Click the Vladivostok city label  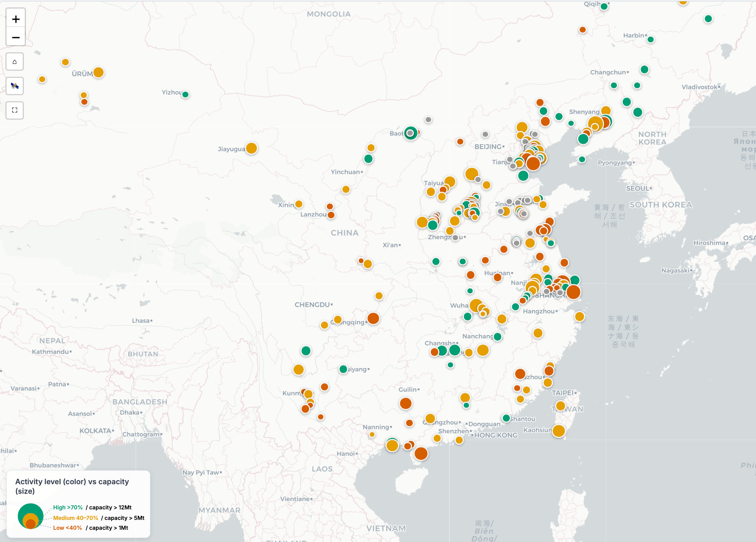click(x=700, y=87)
